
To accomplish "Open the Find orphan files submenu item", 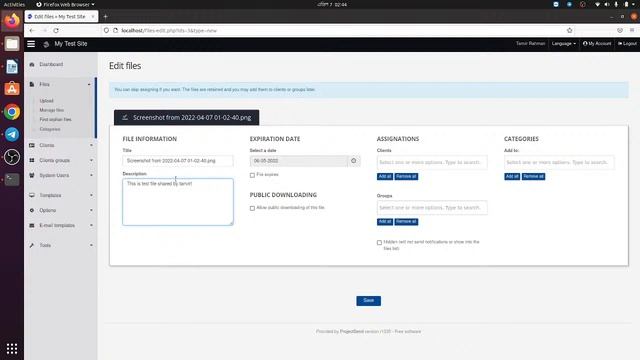I will 56,120.
